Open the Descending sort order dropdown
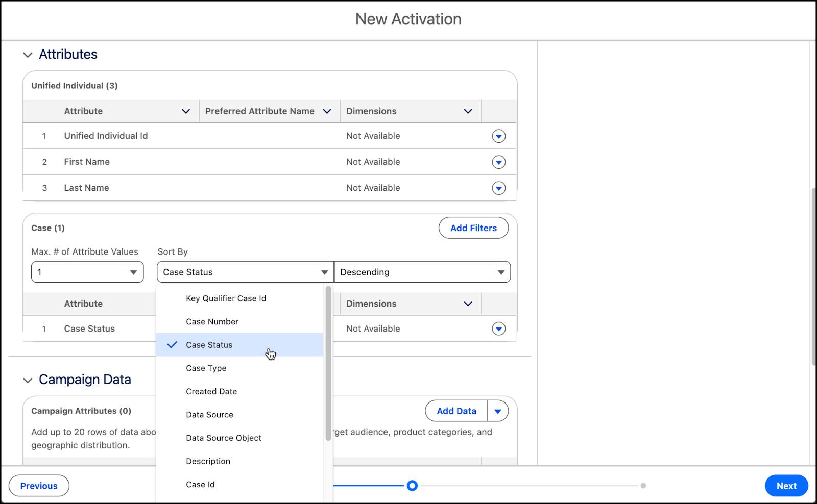The image size is (817, 504). (x=422, y=272)
